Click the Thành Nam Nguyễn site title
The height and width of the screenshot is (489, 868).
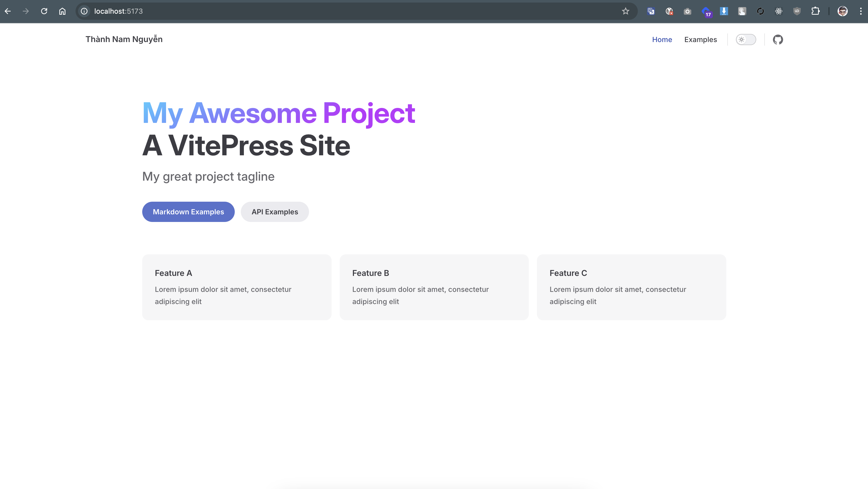(x=124, y=40)
